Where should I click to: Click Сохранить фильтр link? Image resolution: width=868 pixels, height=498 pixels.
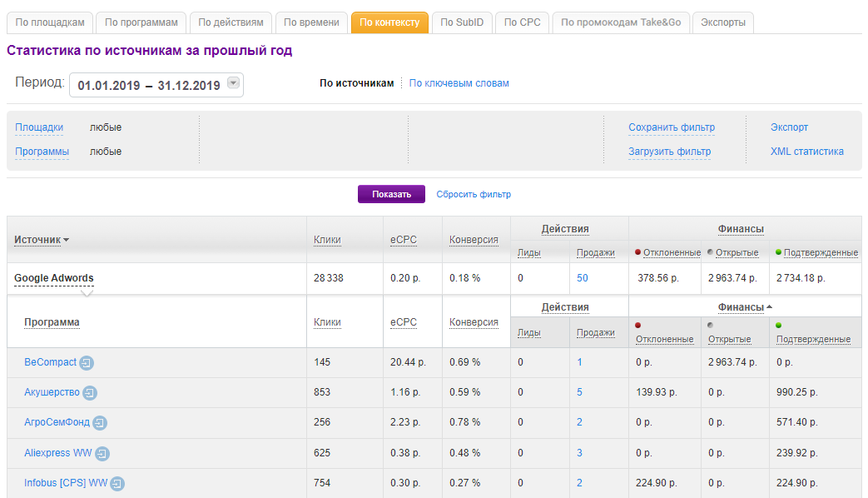(x=671, y=127)
